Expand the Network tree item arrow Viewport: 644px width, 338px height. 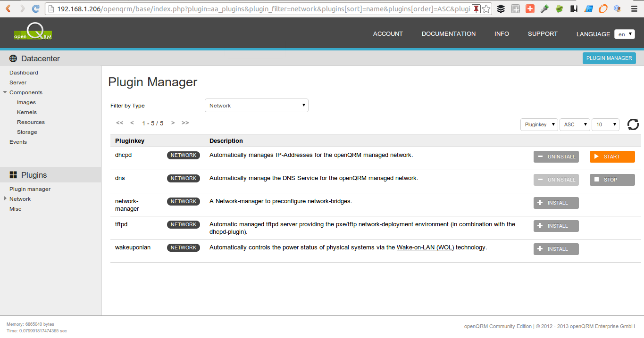pyautogui.click(x=5, y=198)
